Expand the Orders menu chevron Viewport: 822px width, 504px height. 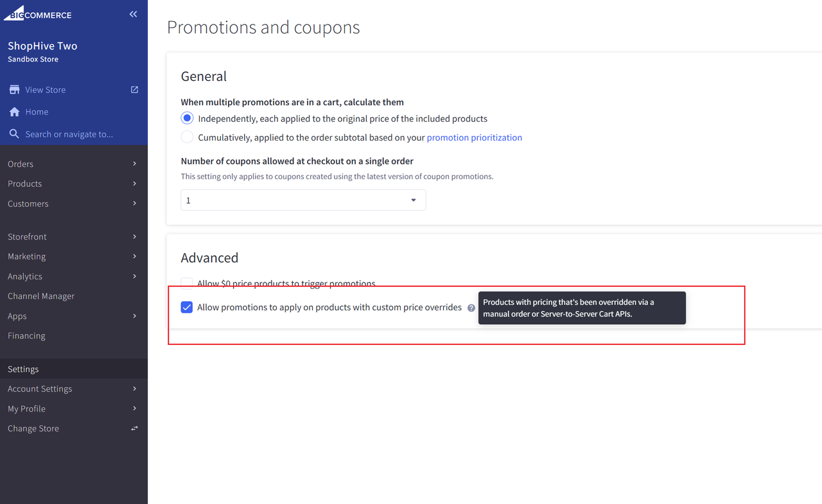coord(134,164)
